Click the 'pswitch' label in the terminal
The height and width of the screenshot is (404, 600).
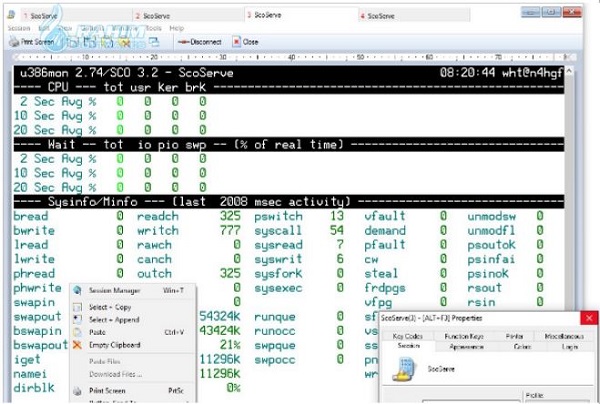[279, 217]
